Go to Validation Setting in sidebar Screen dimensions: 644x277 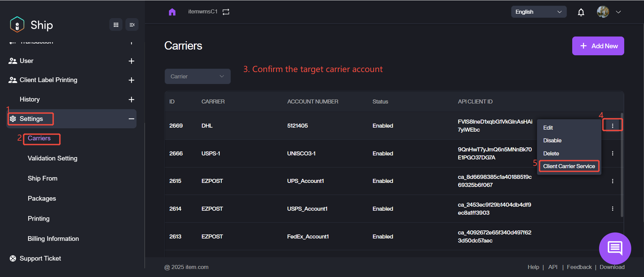tap(52, 158)
